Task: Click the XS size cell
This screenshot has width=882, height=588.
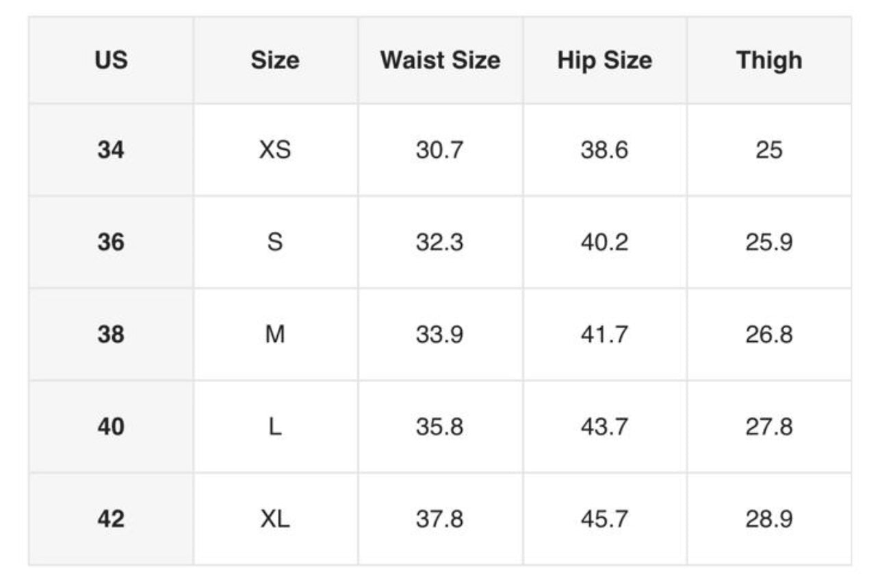Action: click(275, 150)
